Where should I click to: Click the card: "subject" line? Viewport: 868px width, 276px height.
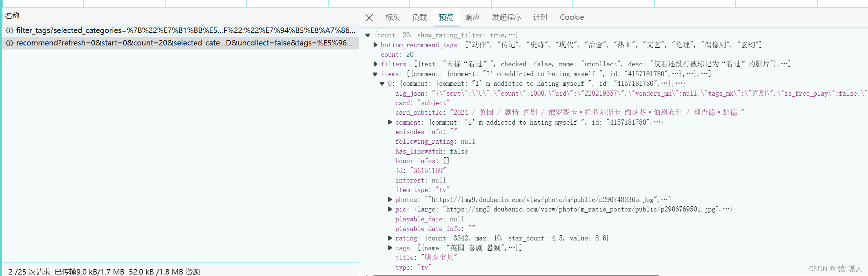(x=422, y=103)
